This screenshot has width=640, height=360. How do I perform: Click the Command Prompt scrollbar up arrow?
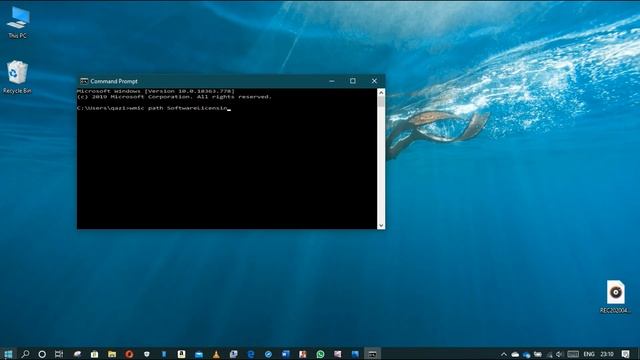click(381, 92)
